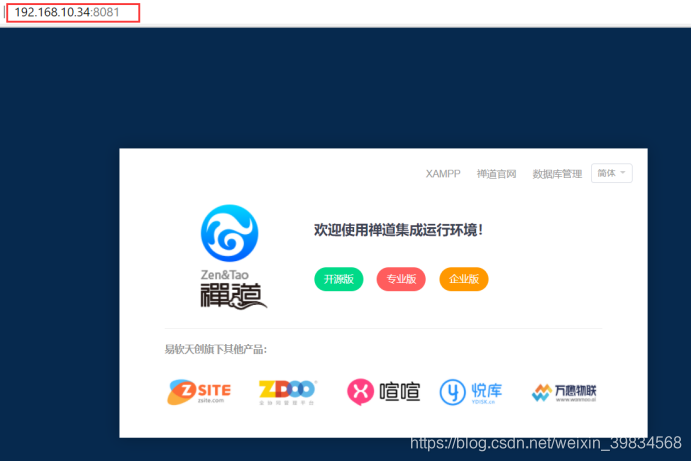Open the ZSITE product logo
The width and height of the screenshot is (692, 462).
click(x=199, y=391)
